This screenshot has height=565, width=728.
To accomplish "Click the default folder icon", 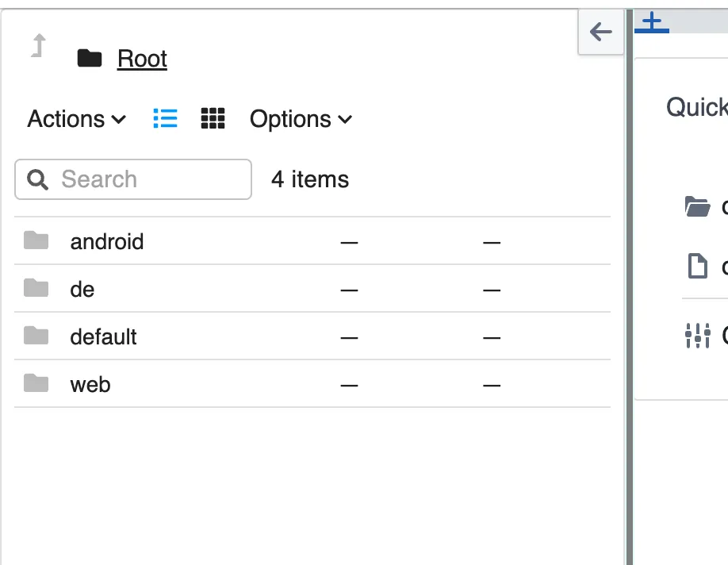I will point(36,336).
